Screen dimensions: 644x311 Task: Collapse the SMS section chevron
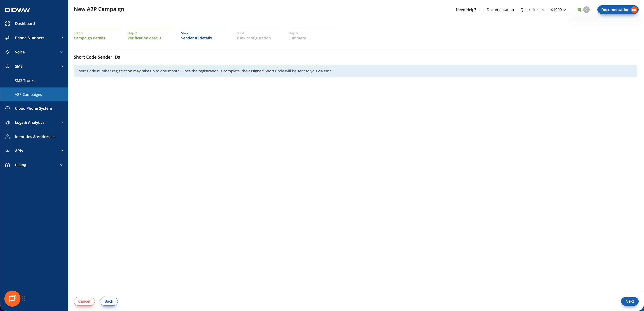point(62,66)
